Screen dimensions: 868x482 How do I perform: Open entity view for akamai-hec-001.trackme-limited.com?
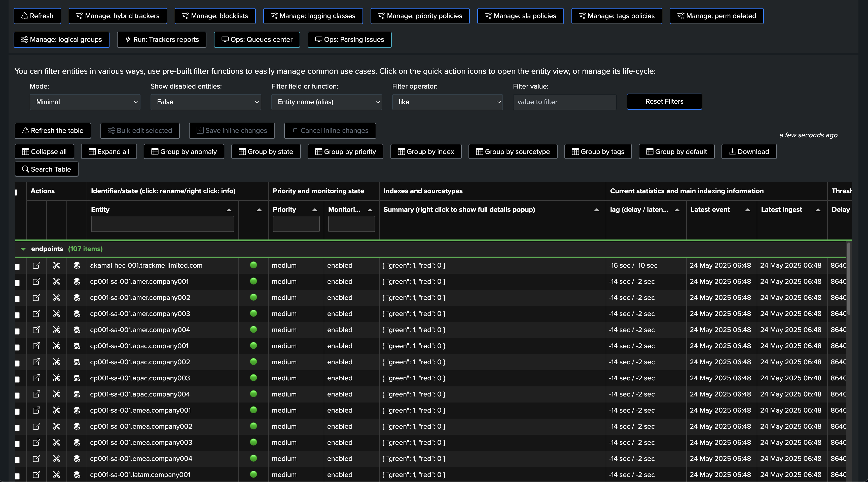(x=37, y=265)
